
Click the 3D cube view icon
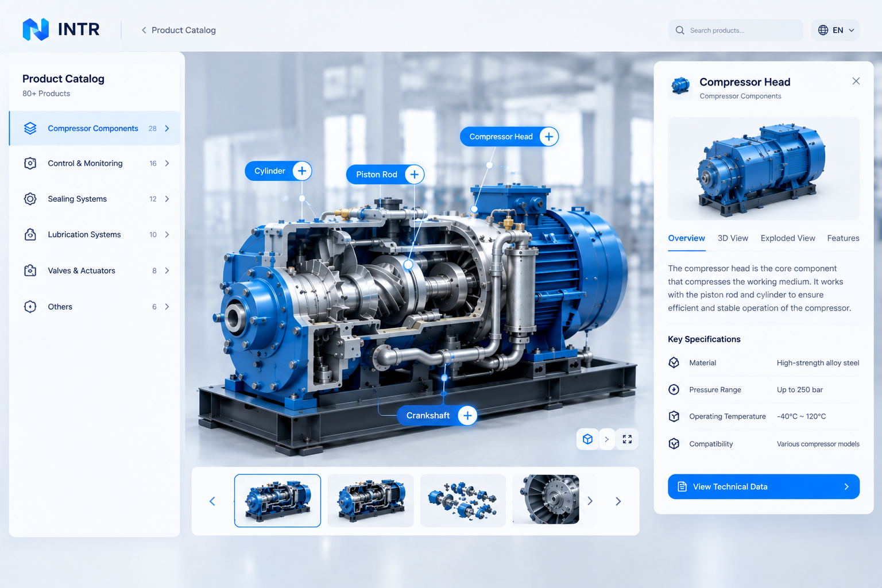(x=587, y=439)
